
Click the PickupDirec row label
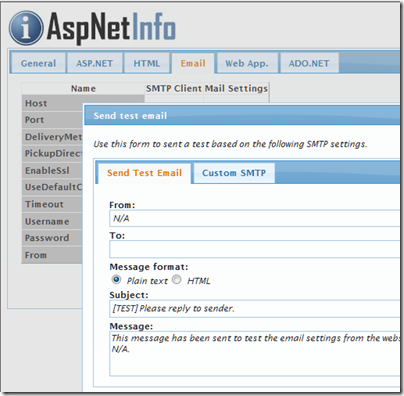53,153
